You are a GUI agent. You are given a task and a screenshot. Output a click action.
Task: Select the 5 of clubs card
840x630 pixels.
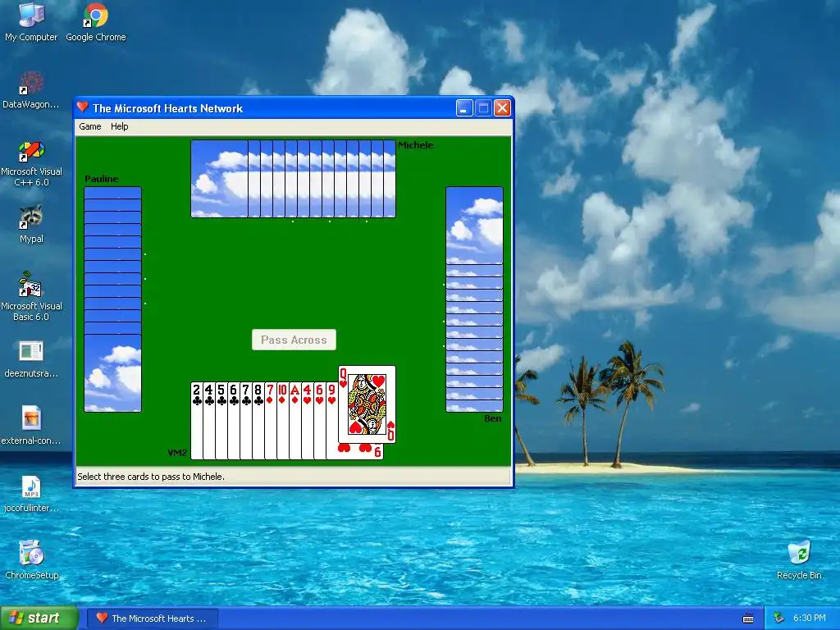(x=221, y=421)
